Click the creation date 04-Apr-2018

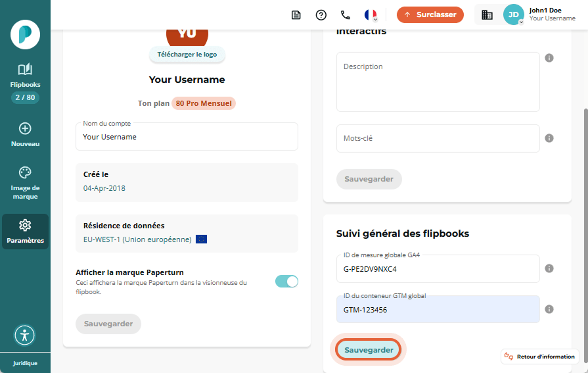click(x=104, y=188)
